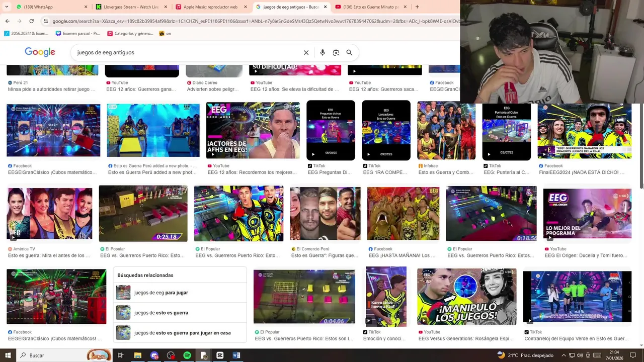Screen dimensions: 644x362
Task: Open Google Lens image search icon
Action: (x=336, y=52)
